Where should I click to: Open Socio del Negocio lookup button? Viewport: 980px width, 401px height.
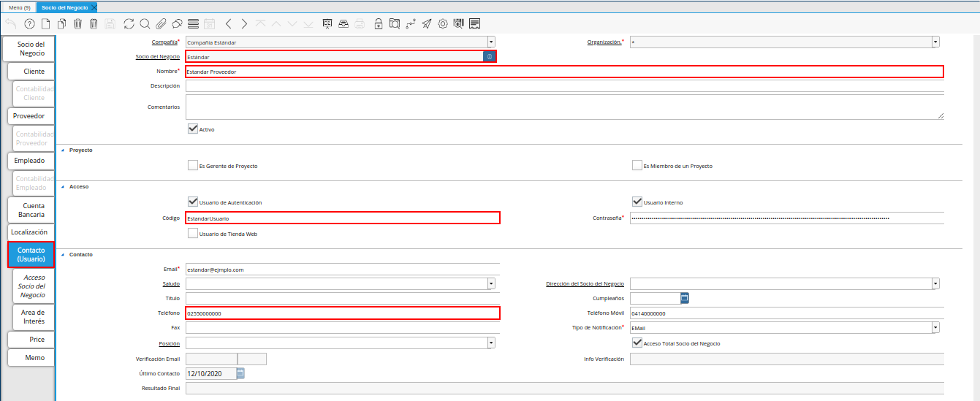pyautogui.click(x=490, y=56)
